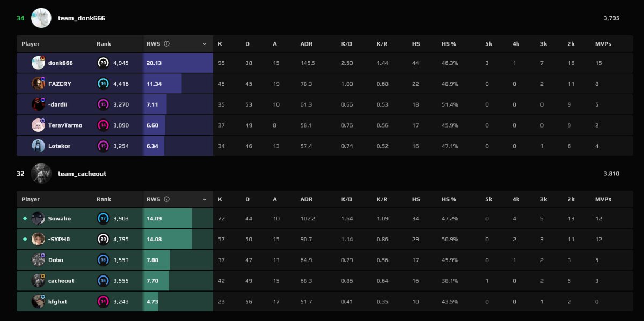Screen dimensions: 644x321
Task: Click donk666's RWS 20.13 bar
Action: [x=178, y=63]
